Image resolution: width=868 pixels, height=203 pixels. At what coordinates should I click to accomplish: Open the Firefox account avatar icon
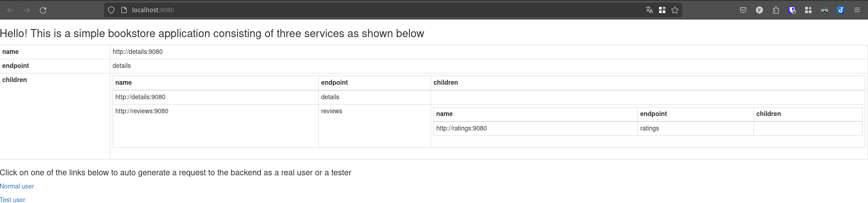759,10
